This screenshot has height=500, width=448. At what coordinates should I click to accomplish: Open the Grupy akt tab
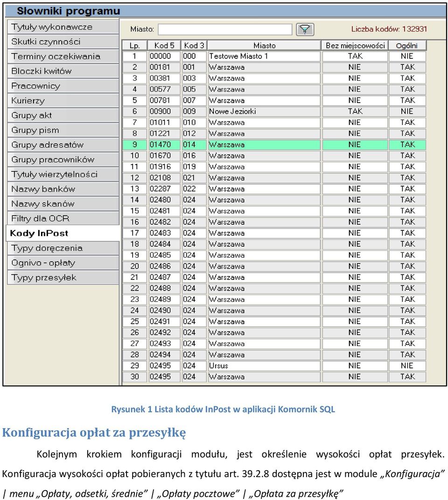pyautogui.click(x=63, y=115)
